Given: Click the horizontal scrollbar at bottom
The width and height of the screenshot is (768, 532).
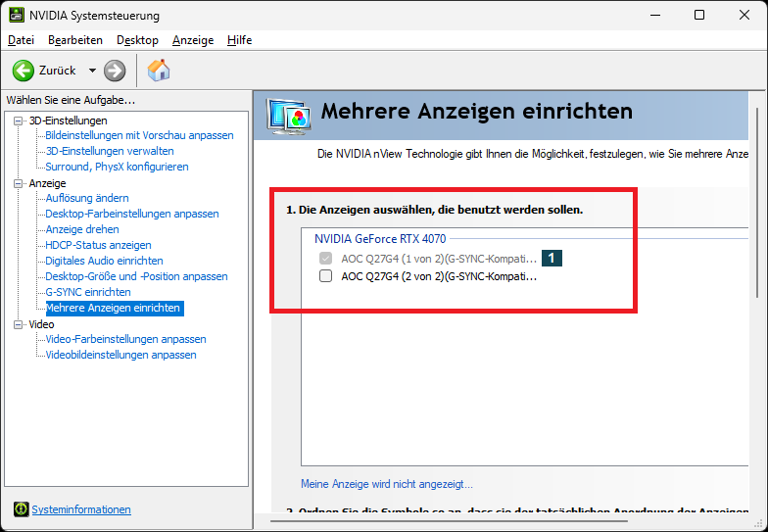Looking at the screenshot, I should click(x=449, y=521).
